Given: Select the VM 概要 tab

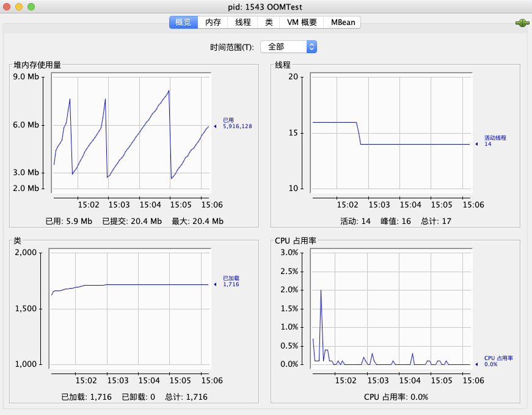Looking at the screenshot, I should pyautogui.click(x=302, y=23).
